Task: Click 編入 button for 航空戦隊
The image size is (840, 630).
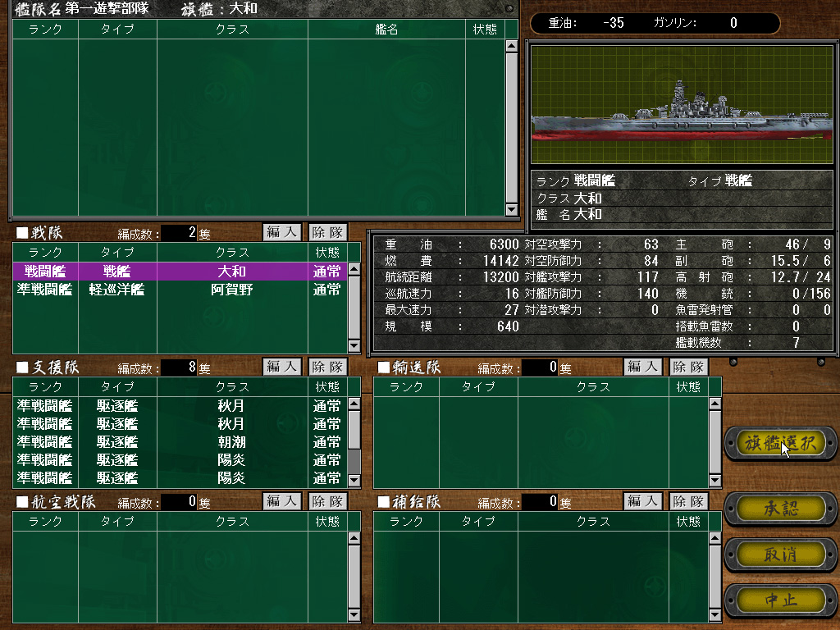Action: coord(282,501)
